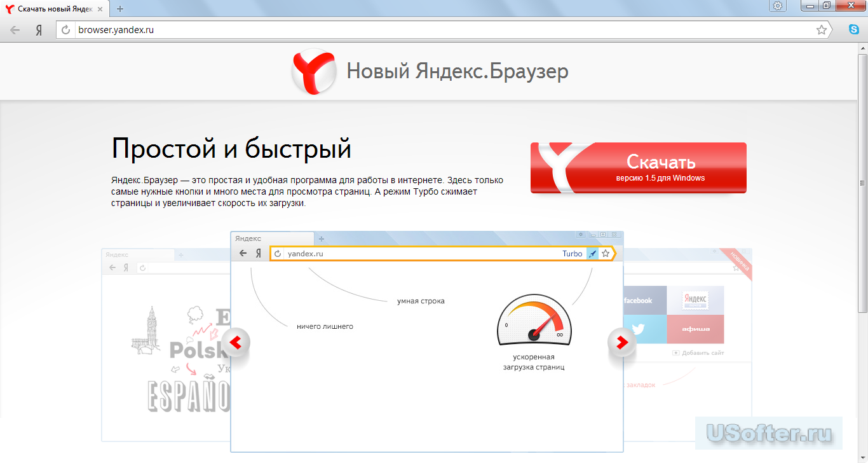
Task: Click the plus new-tab icon in the demo window
Action: tap(321, 238)
